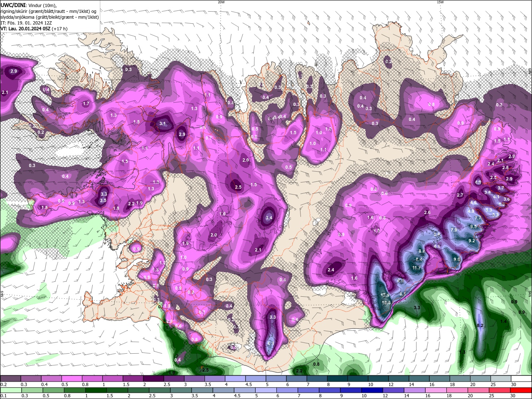Viewport: 532px width, 399px height.
Task: Select the 8.4 value on the map
Action: [x=419, y=259]
